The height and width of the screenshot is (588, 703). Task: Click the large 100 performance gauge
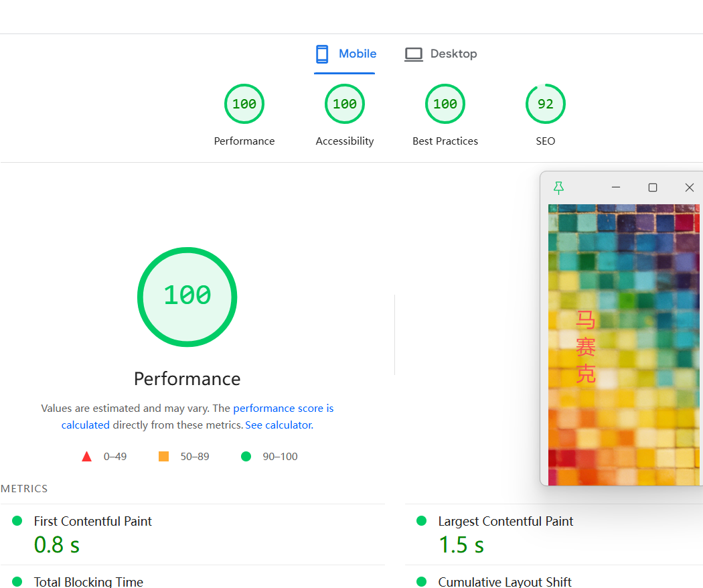[x=187, y=297]
